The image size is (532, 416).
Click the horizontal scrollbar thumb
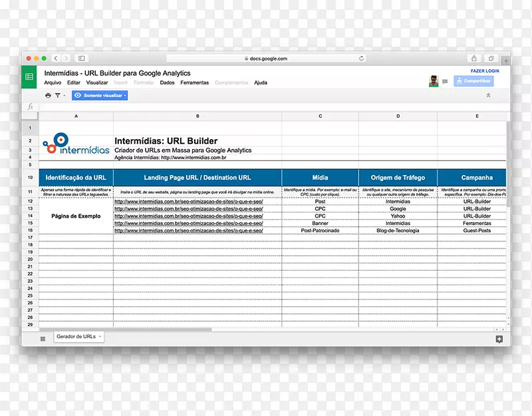126,329
